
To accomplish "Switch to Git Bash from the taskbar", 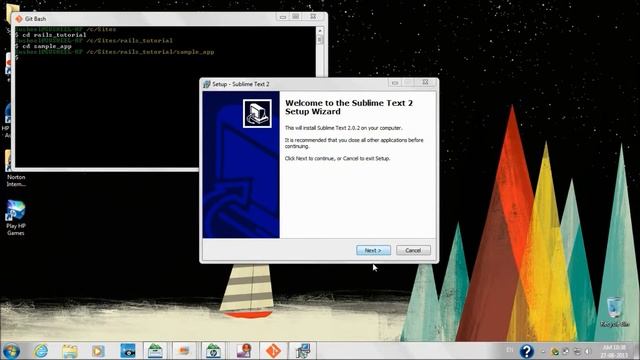I will point(273,351).
